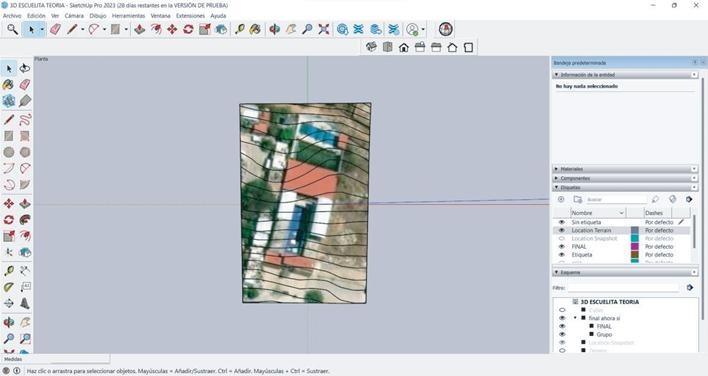Collapse the final ahora si outliner node
Viewport: 708px width, 376px height.
[x=575, y=318]
